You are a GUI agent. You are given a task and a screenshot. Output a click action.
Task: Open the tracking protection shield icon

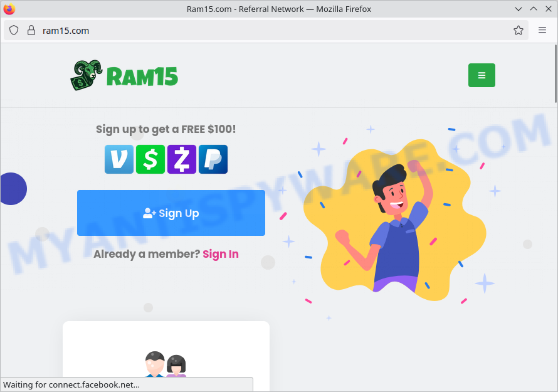point(14,30)
